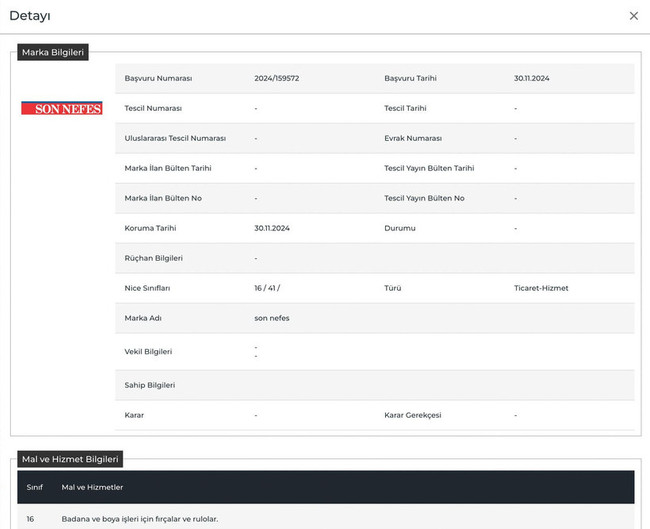Click the Sahip Bilgileri row label
650x529 pixels.
point(149,385)
